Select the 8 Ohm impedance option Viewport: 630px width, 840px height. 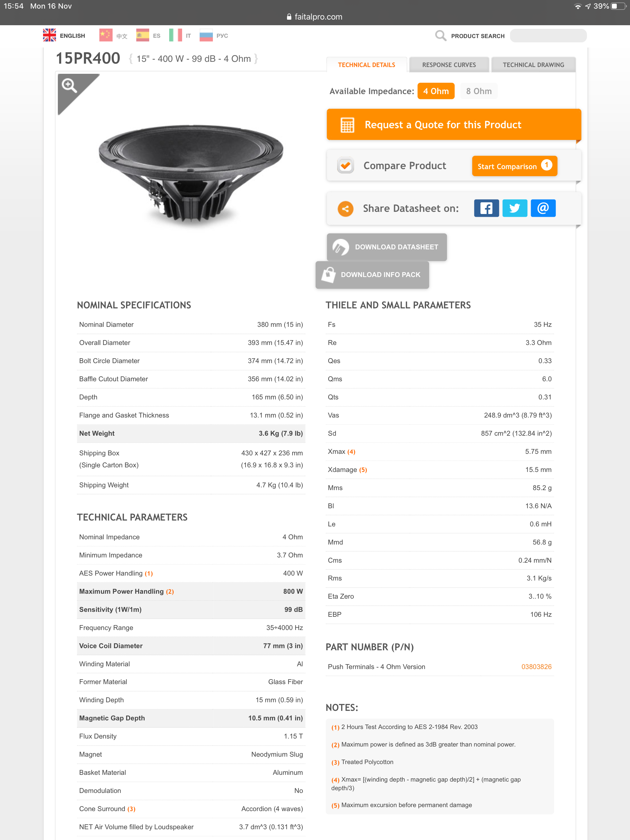(x=479, y=91)
